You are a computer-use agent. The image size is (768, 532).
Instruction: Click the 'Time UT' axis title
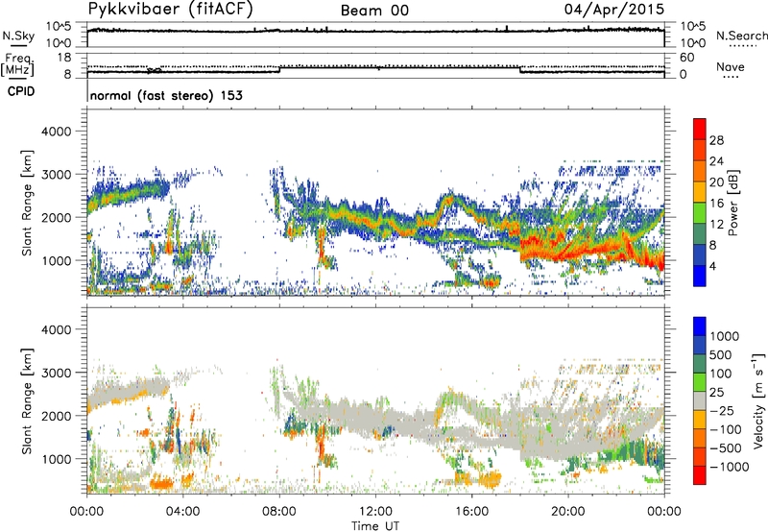click(375, 525)
